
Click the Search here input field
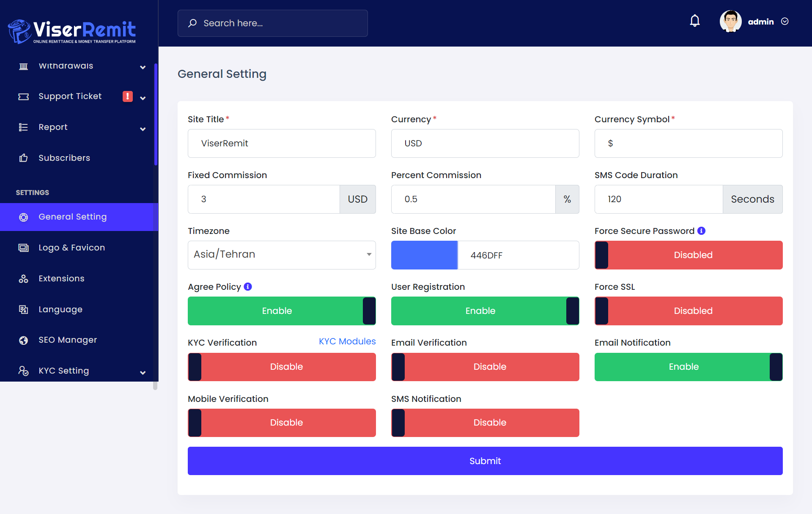(279, 23)
